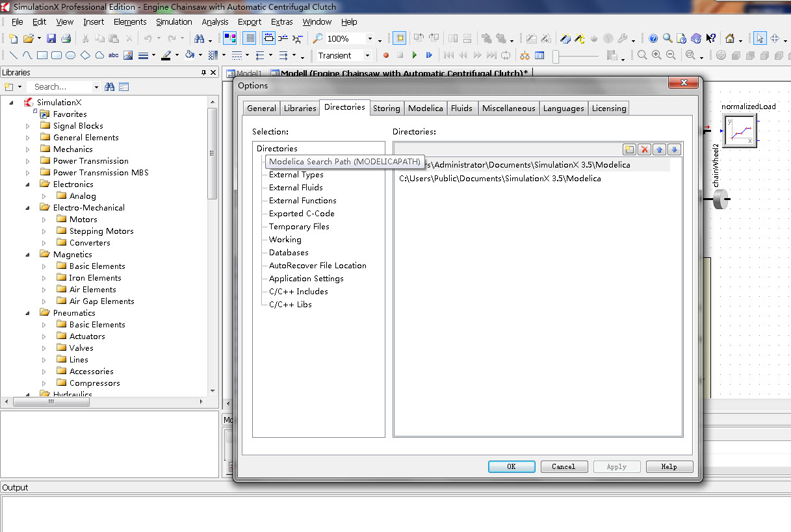Screen dimensions: 791x532
Task: Select the straight Line drawing tool
Action: coord(14,55)
